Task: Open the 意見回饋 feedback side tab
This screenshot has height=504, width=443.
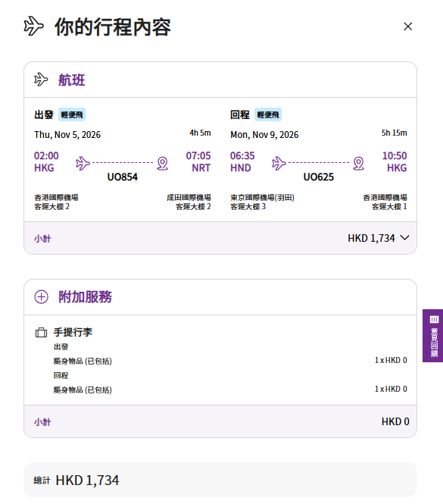Action: tap(433, 336)
